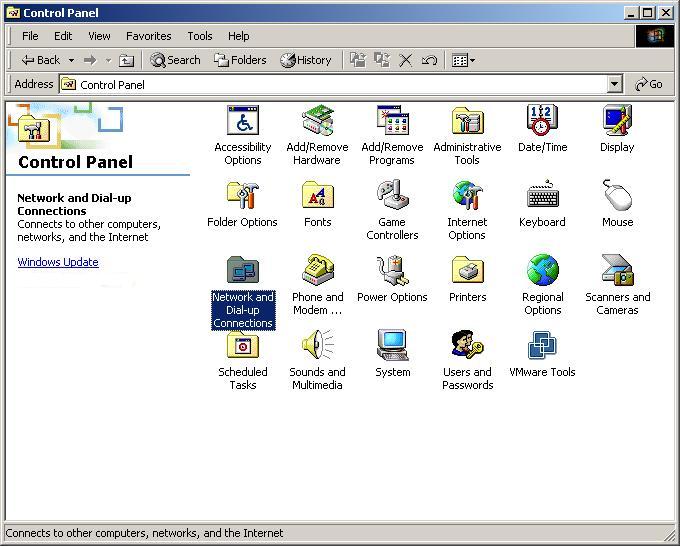Click the window resize grip corner

pyautogui.click(x=669, y=534)
